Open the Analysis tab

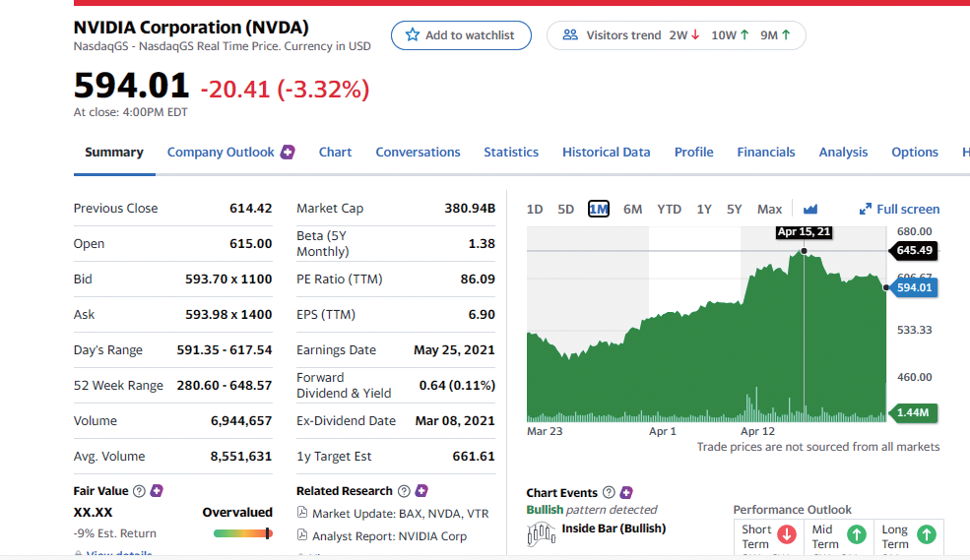pyautogui.click(x=843, y=152)
